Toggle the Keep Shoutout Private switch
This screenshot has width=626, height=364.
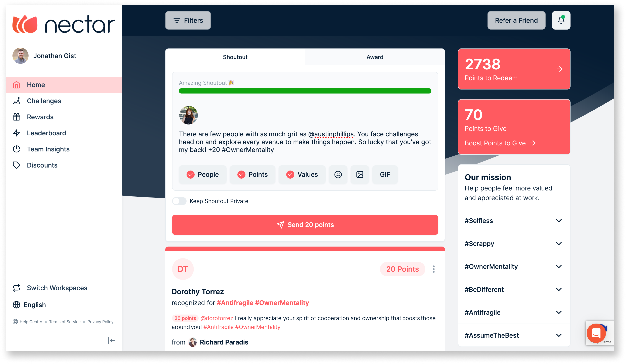pos(179,201)
